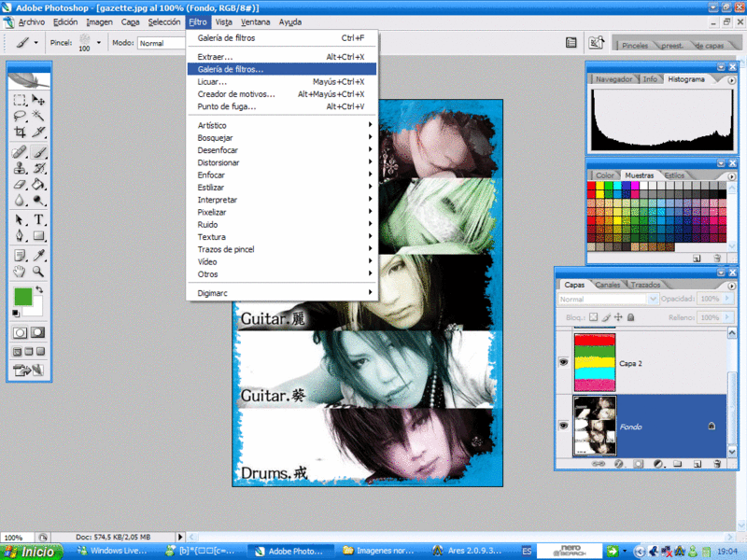Select the Dodge tool
This screenshot has height=560, width=747.
(38, 200)
